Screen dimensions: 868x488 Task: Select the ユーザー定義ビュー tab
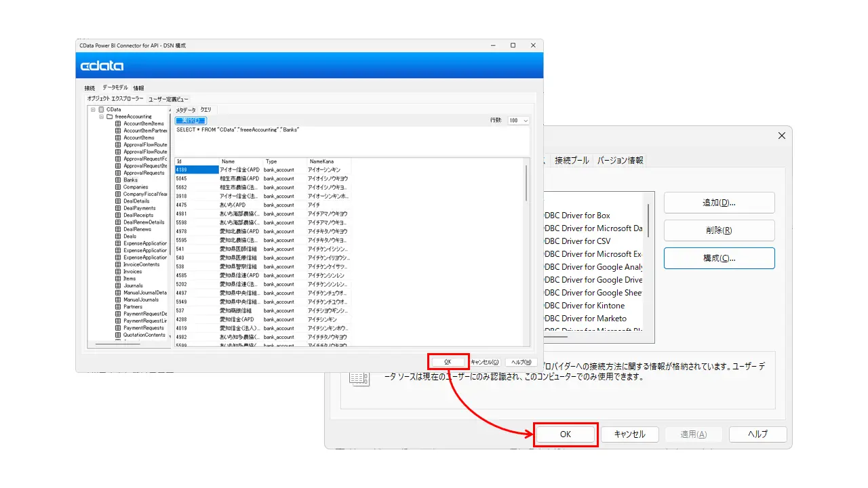point(168,99)
